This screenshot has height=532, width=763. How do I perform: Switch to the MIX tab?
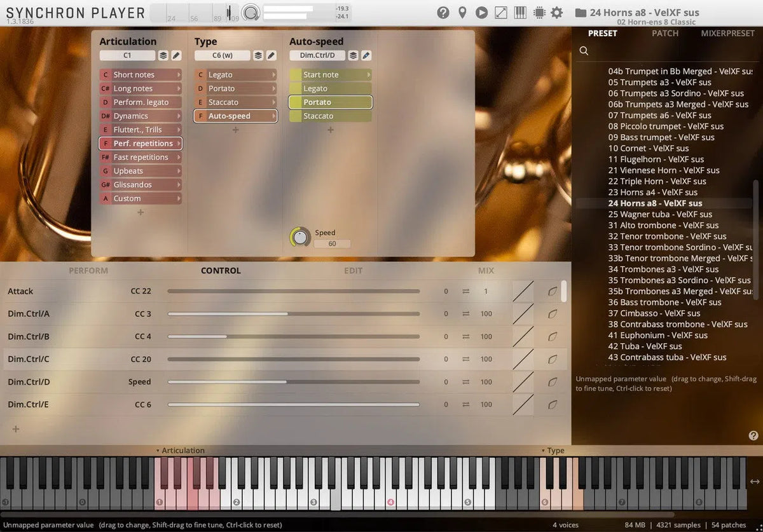[486, 270]
